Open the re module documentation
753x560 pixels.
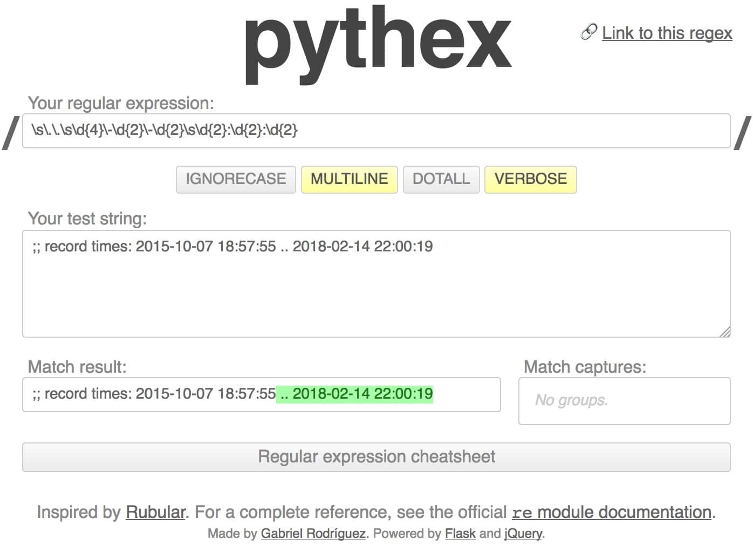point(612,511)
